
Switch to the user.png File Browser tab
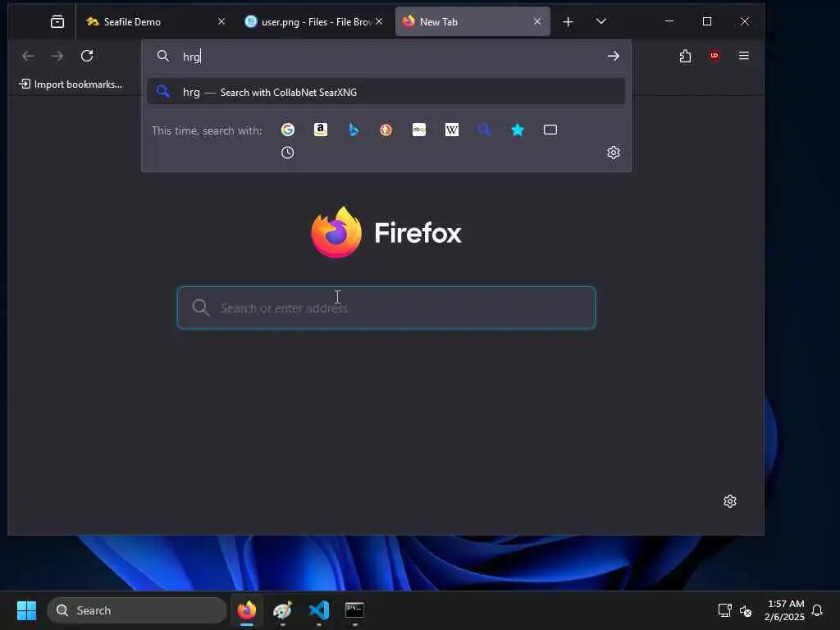(x=314, y=21)
